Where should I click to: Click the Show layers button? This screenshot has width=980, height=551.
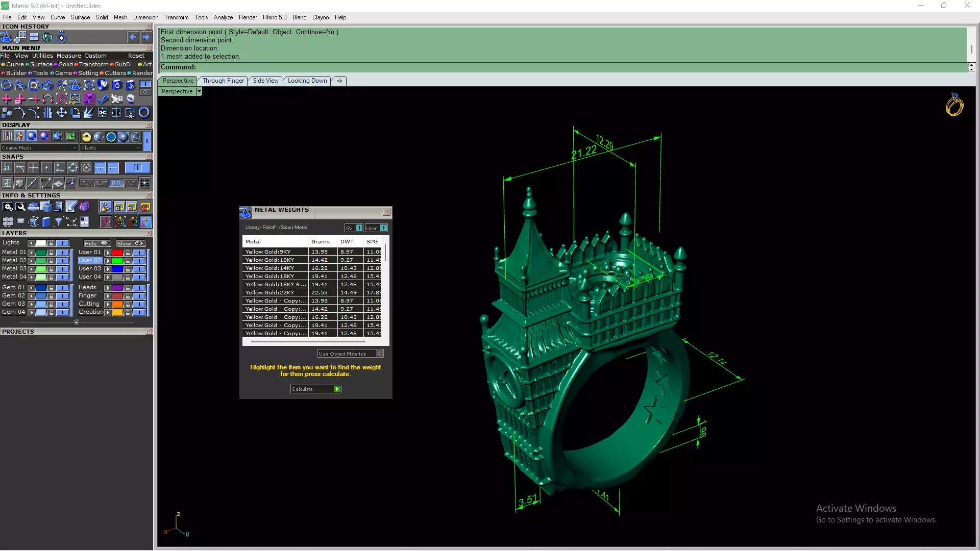click(x=130, y=243)
